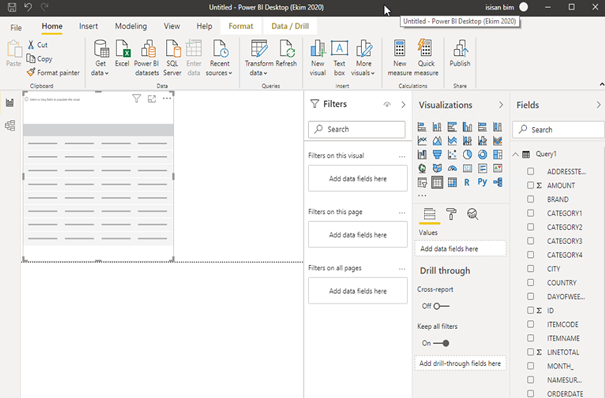The width and height of the screenshot is (605, 398).
Task: Click the Undo arrow in title bar
Action: click(x=28, y=7)
